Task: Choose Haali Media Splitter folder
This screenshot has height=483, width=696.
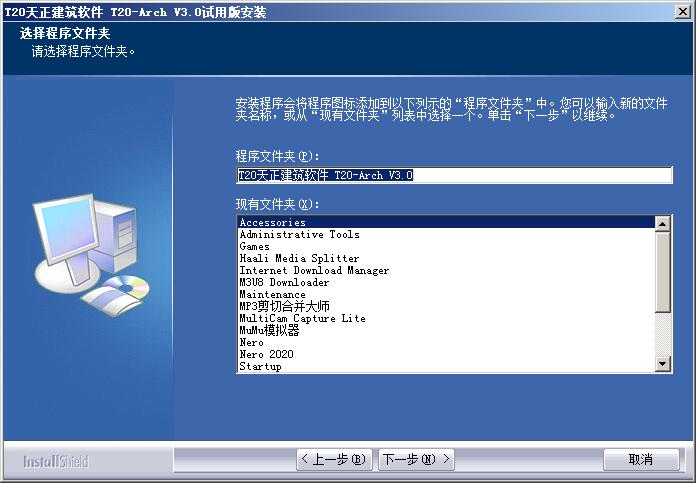Action: pyautogui.click(x=446, y=258)
